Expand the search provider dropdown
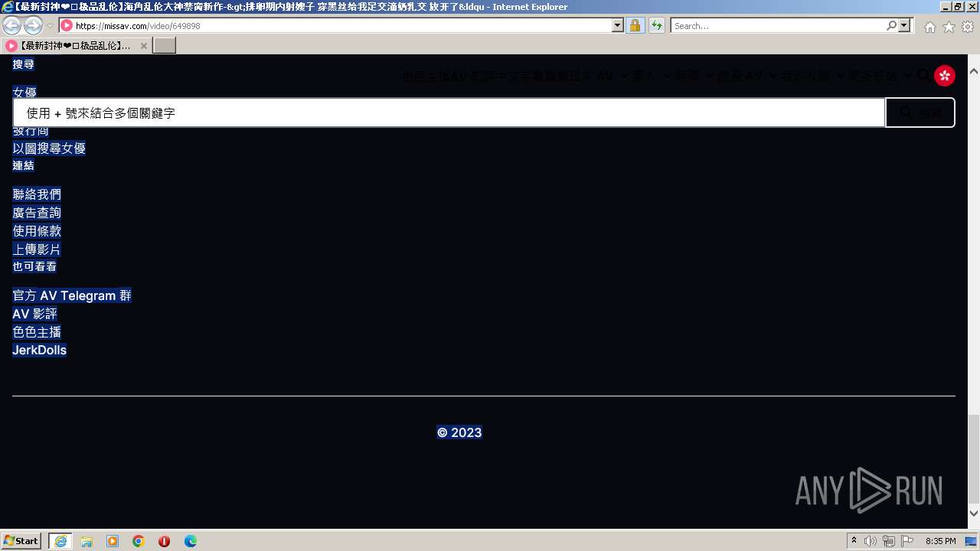The width and height of the screenshot is (980, 551). click(905, 25)
